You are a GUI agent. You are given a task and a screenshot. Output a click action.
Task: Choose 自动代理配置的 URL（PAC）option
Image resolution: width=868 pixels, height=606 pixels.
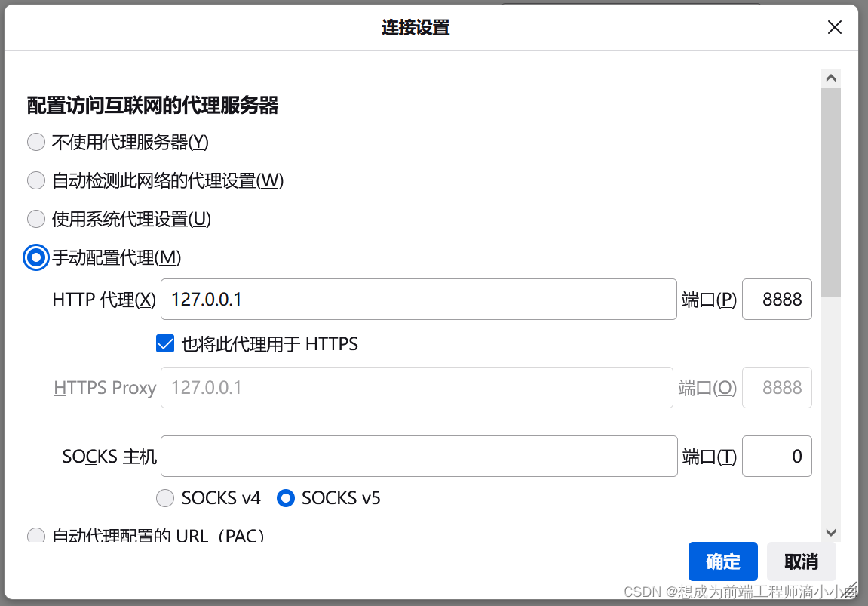coord(35,536)
